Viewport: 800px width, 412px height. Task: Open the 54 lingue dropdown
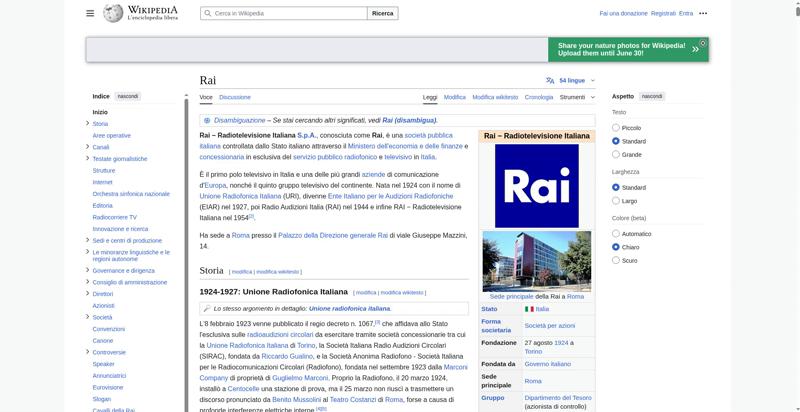tap(570, 81)
